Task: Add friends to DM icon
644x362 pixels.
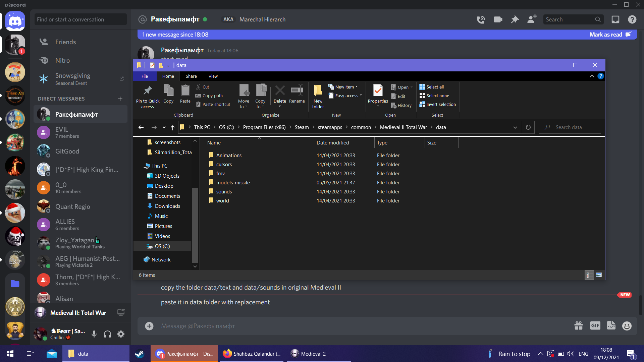Action: (532, 19)
